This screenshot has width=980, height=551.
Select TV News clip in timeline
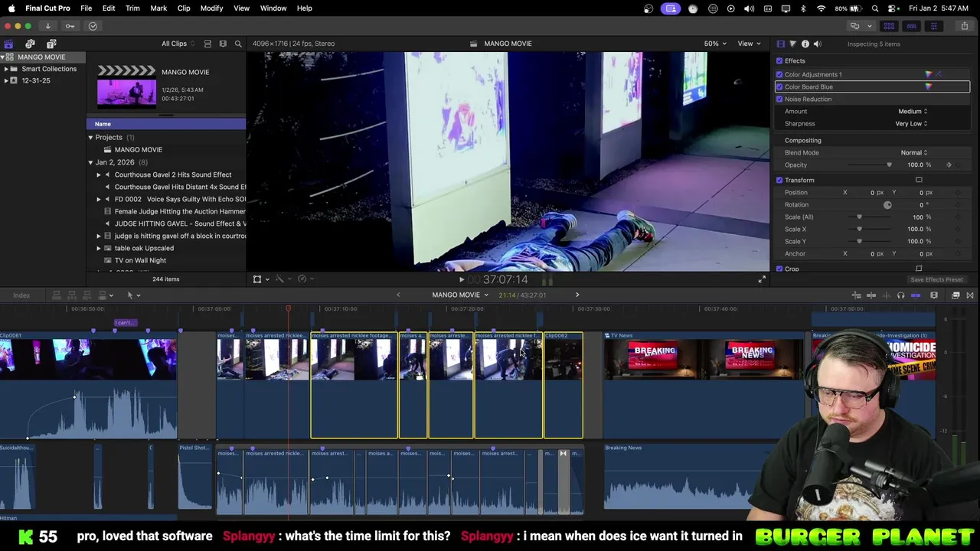click(704, 385)
